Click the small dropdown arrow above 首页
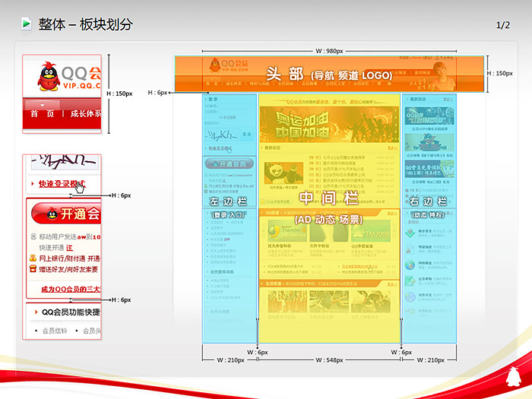Image resolution: width=532 pixels, height=399 pixels. (x=43, y=105)
